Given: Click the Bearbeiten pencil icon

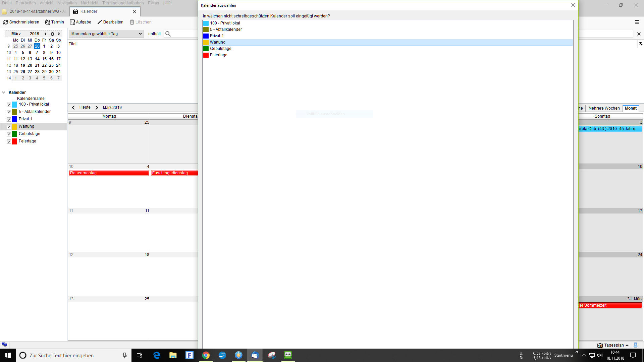Looking at the screenshot, I should (100, 22).
